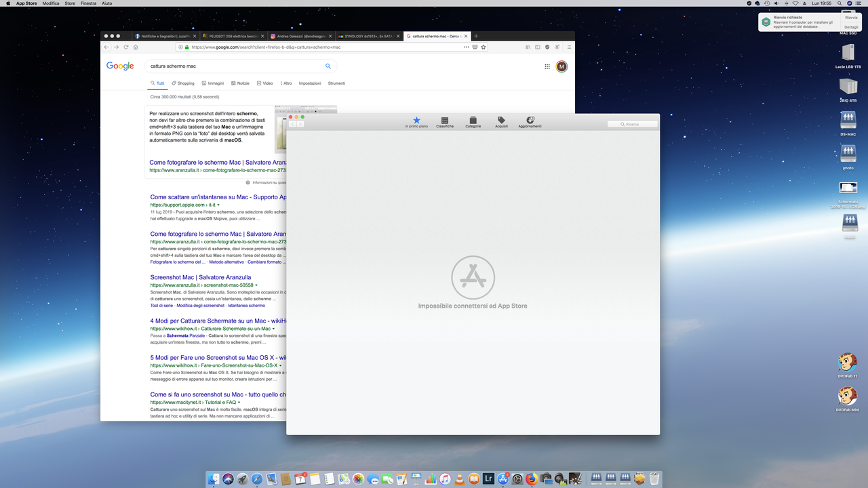Open a new Firefox tab with plus
868x488 pixels.
[476, 36]
